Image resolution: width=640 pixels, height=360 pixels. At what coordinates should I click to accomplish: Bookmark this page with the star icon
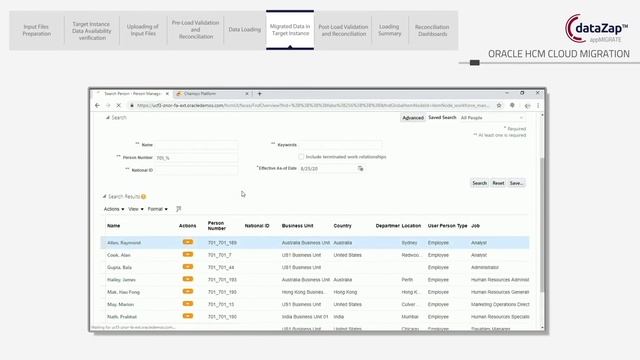[499, 105]
